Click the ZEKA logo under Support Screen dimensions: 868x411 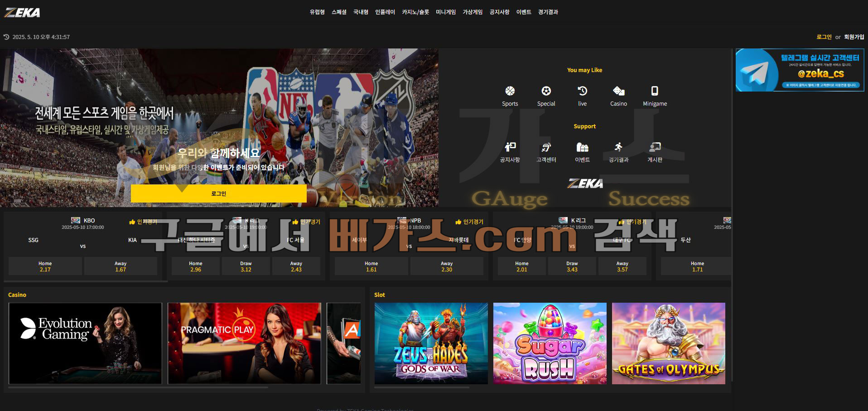585,184
